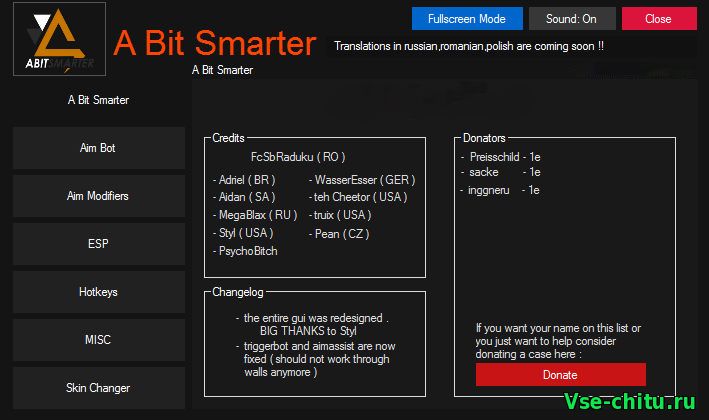This screenshot has height=420, width=709.
Task: Click the donating a case here text
Action: pos(558,341)
